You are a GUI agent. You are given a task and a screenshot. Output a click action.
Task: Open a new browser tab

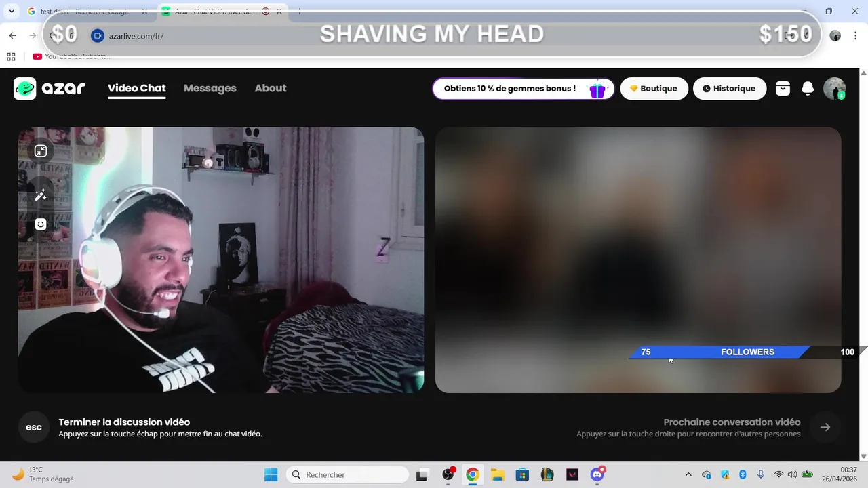(299, 12)
